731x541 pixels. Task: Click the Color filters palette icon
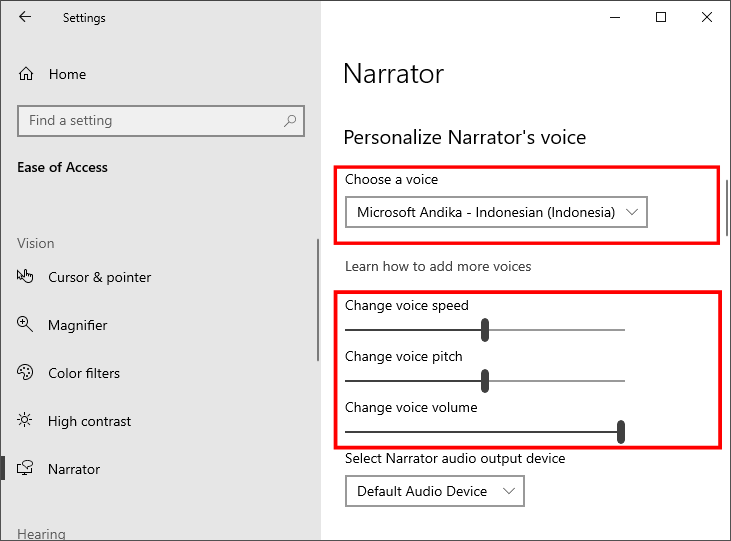(26, 373)
